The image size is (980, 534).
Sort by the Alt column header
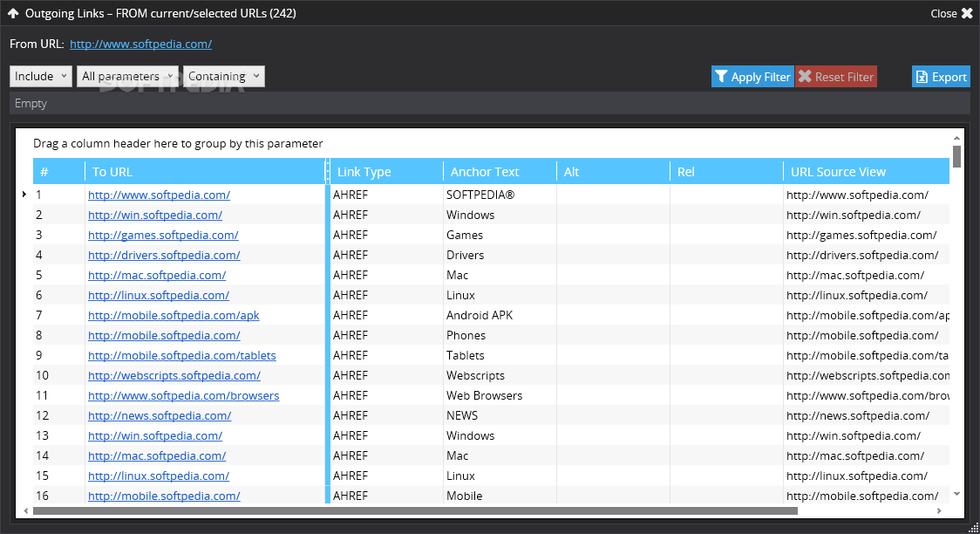pos(613,171)
